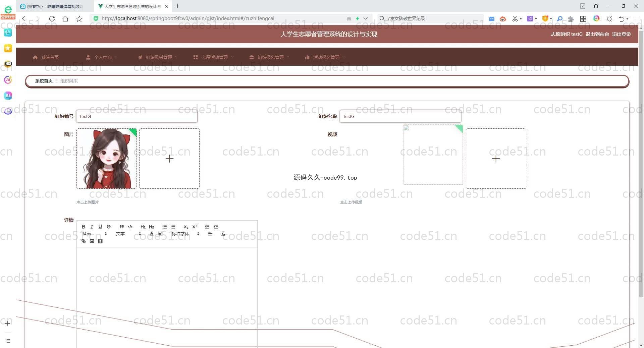
Task: Open the extensions puzzle icon
Action: coord(571,19)
